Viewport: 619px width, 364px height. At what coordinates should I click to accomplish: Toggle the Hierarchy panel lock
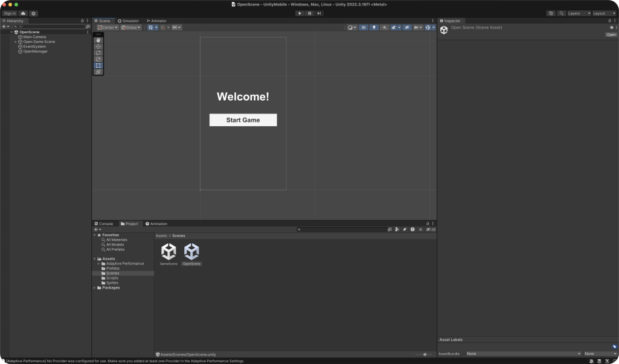pos(82,21)
